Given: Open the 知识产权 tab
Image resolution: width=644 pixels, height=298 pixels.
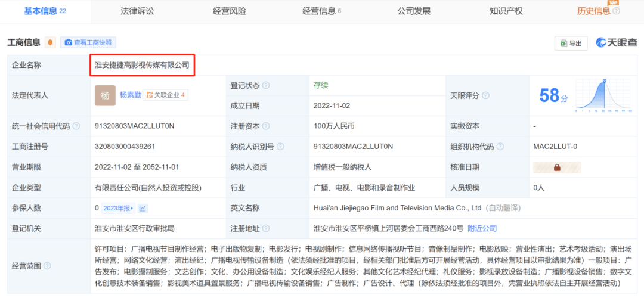Looking at the screenshot, I should point(506,11).
